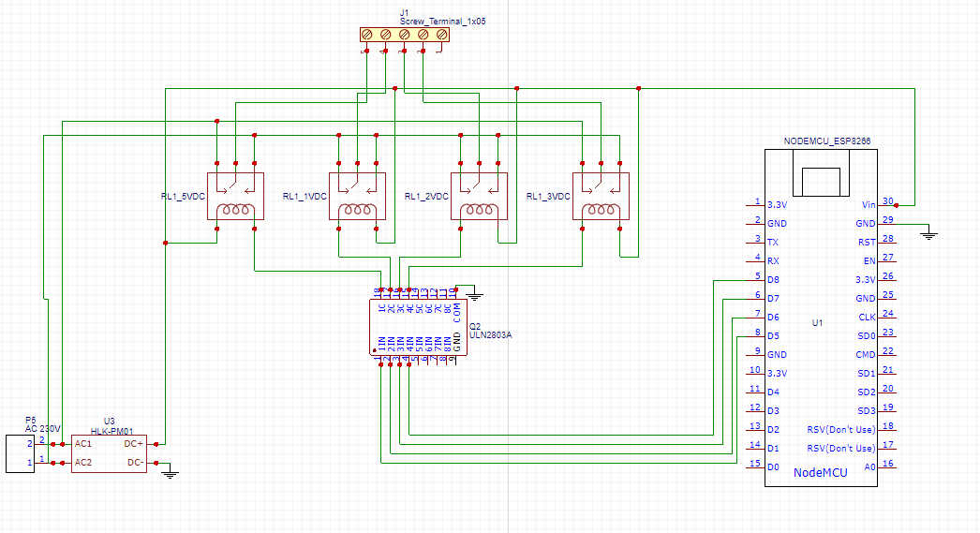Click the Screw_Terminal_1x05 label
The height and width of the screenshot is (533, 980).
pyautogui.click(x=442, y=22)
